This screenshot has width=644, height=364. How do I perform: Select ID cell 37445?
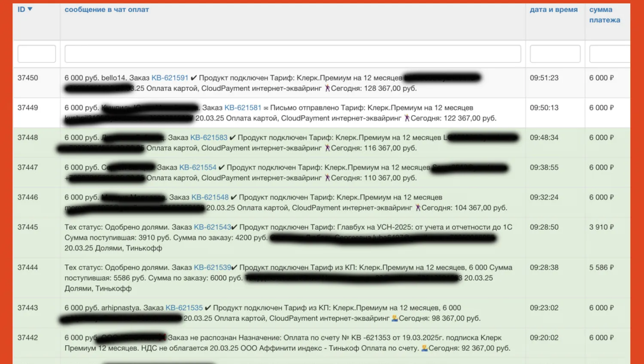point(28,227)
